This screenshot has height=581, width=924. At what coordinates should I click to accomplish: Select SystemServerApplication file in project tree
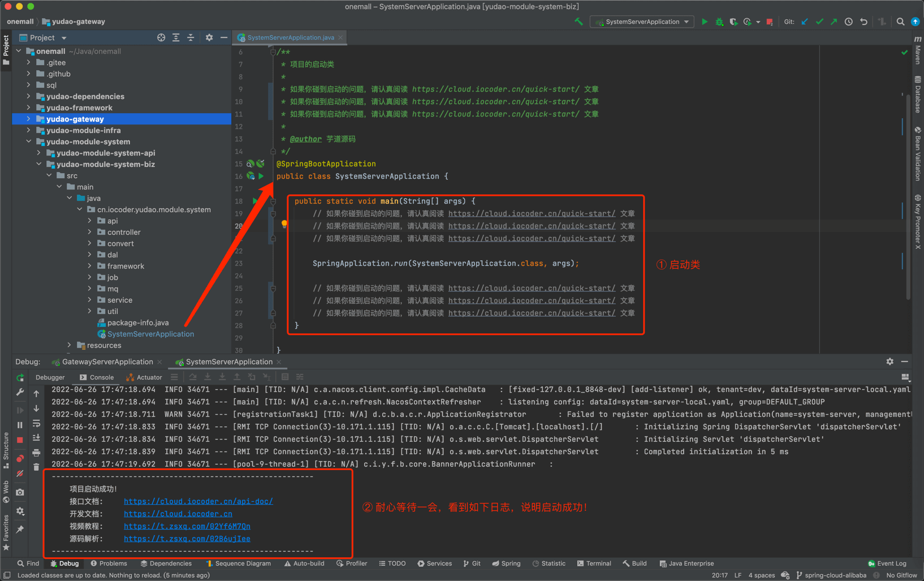(x=150, y=334)
